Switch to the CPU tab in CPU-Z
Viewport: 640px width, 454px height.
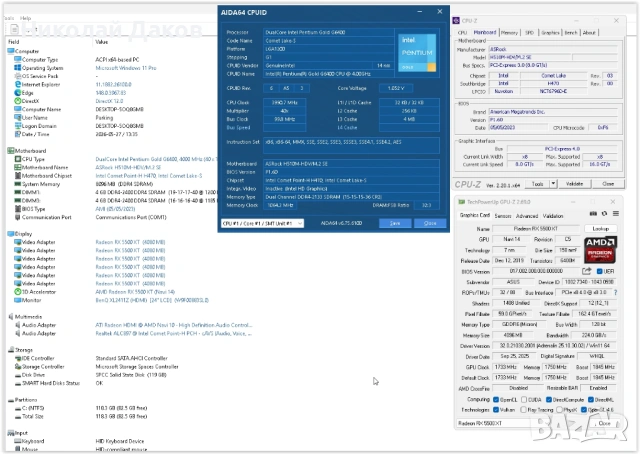coord(462,32)
